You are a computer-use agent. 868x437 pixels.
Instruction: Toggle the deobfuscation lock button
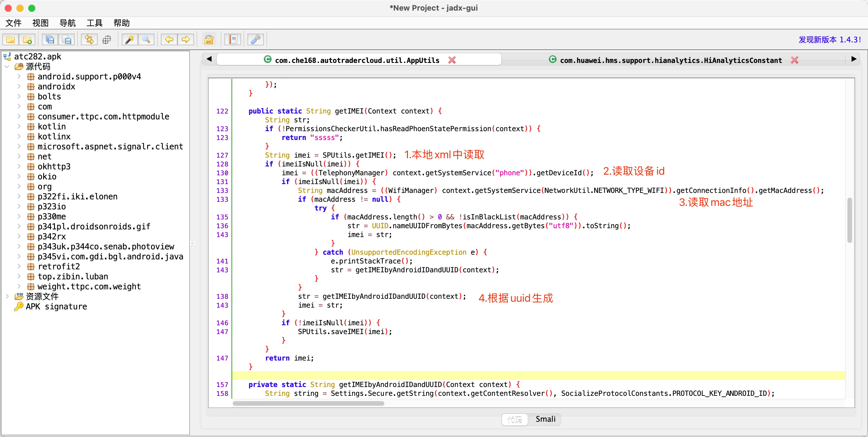click(x=209, y=40)
